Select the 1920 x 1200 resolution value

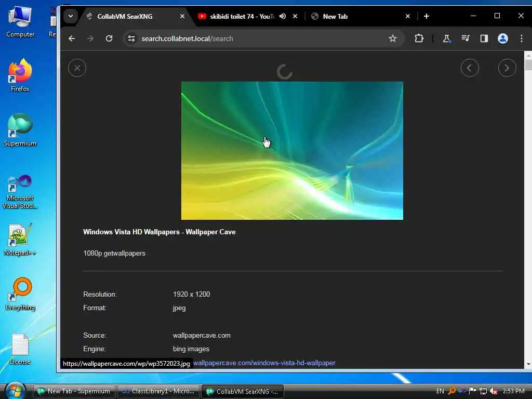click(191, 294)
